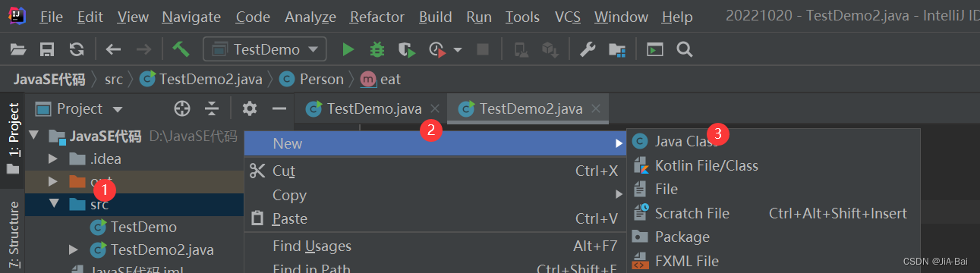The width and height of the screenshot is (980, 273).
Task: Click the Build project hammer icon
Action: 181,50
